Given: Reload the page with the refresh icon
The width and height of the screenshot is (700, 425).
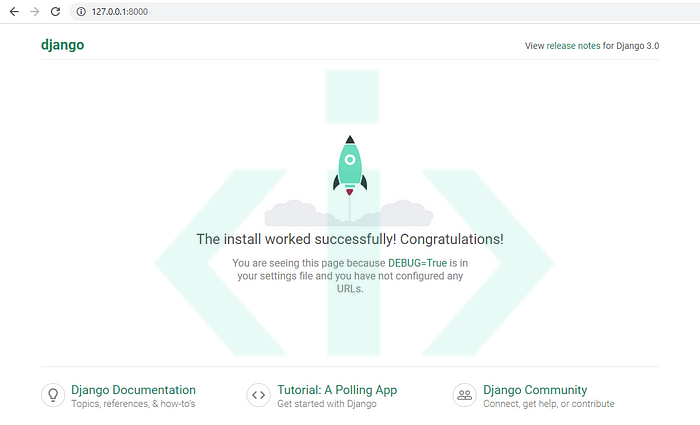Looking at the screenshot, I should coord(56,11).
